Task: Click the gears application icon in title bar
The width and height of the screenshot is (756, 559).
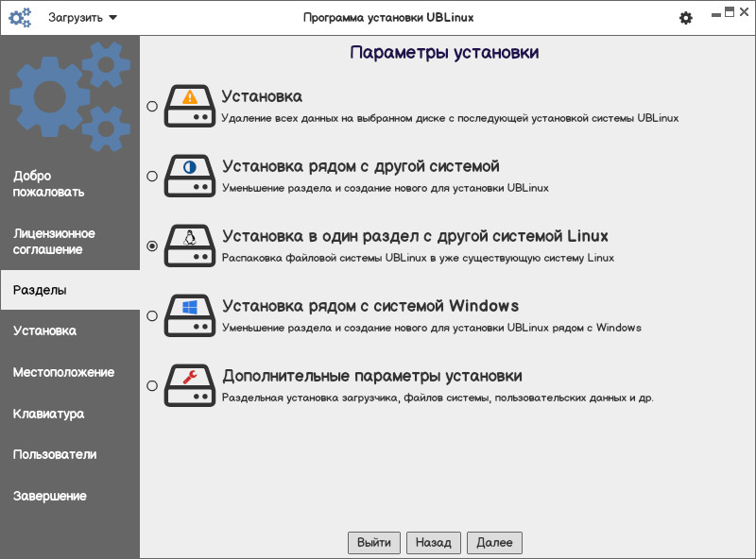Action: (20, 17)
